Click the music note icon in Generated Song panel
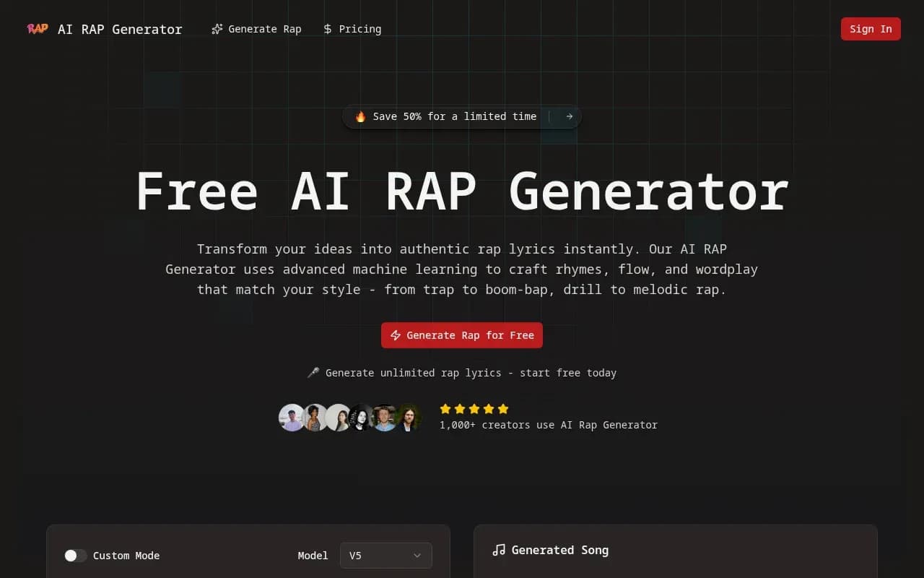This screenshot has width=924, height=578. (x=499, y=550)
